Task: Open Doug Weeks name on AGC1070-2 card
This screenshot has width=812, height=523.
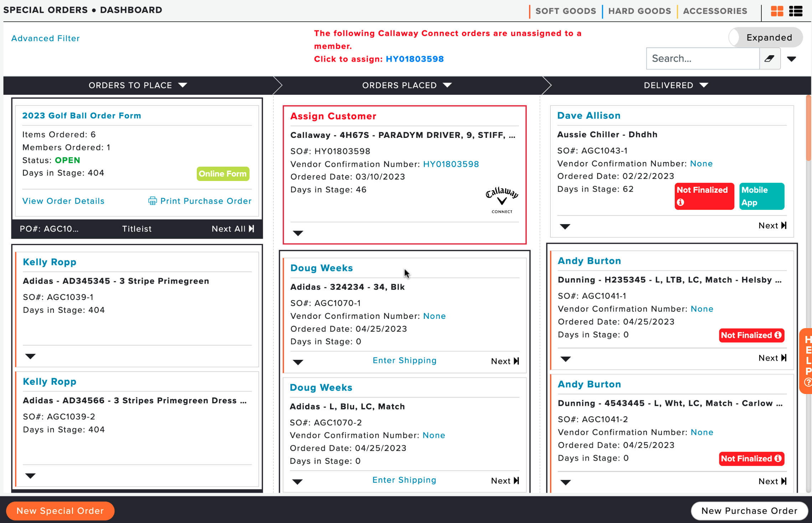Action: coord(321,388)
